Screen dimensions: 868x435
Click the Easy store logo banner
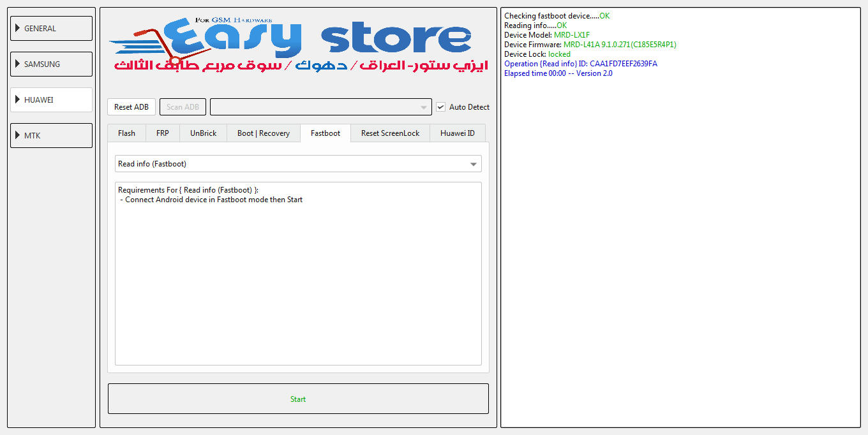click(x=298, y=45)
